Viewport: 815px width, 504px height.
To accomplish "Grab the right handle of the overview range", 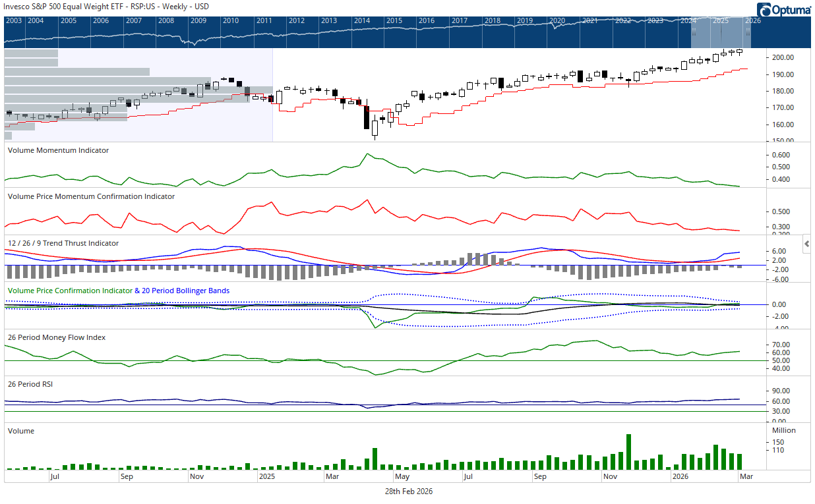I will [x=748, y=31].
